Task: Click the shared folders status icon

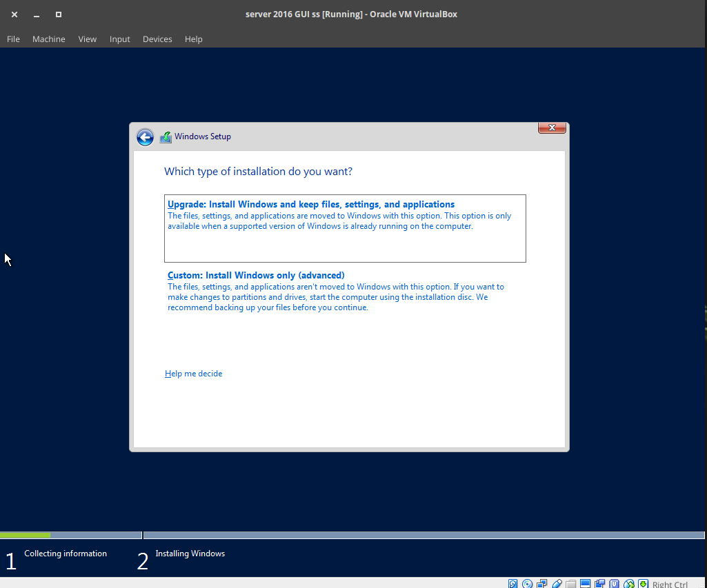Action: click(x=571, y=584)
